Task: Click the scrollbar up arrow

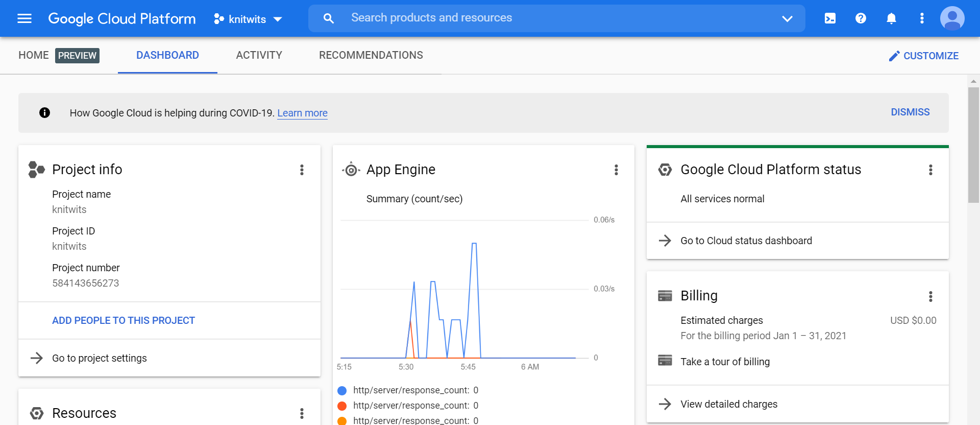Action: click(973, 81)
